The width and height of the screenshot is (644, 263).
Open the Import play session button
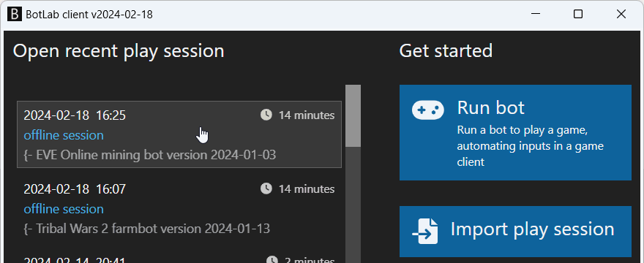pos(515,232)
